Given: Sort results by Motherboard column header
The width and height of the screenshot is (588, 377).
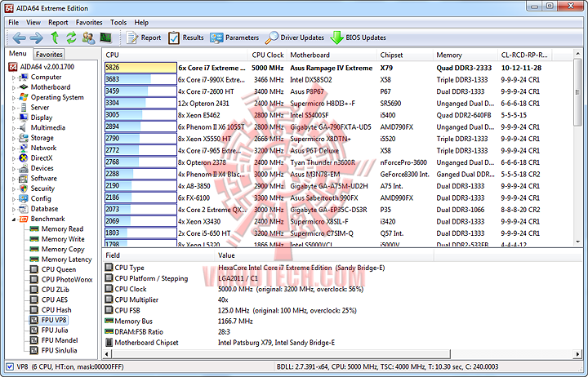Looking at the screenshot, I should click(x=332, y=55).
